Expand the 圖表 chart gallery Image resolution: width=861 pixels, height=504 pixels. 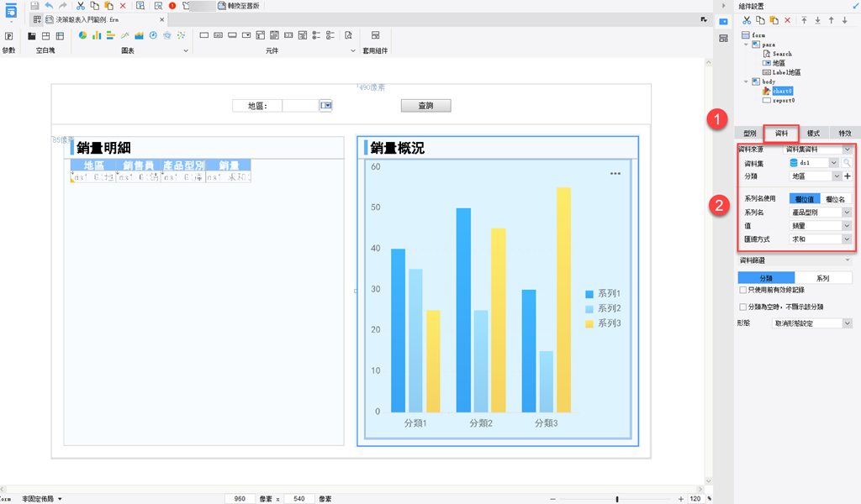(x=186, y=50)
